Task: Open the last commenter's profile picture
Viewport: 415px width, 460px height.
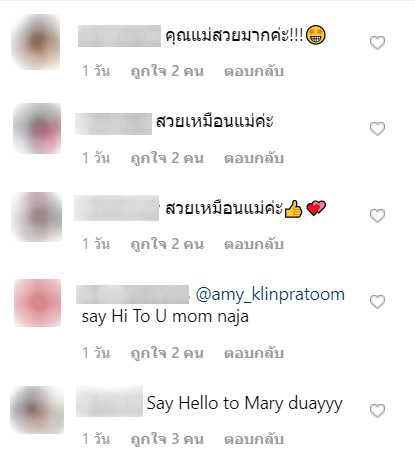Action: click(37, 410)
